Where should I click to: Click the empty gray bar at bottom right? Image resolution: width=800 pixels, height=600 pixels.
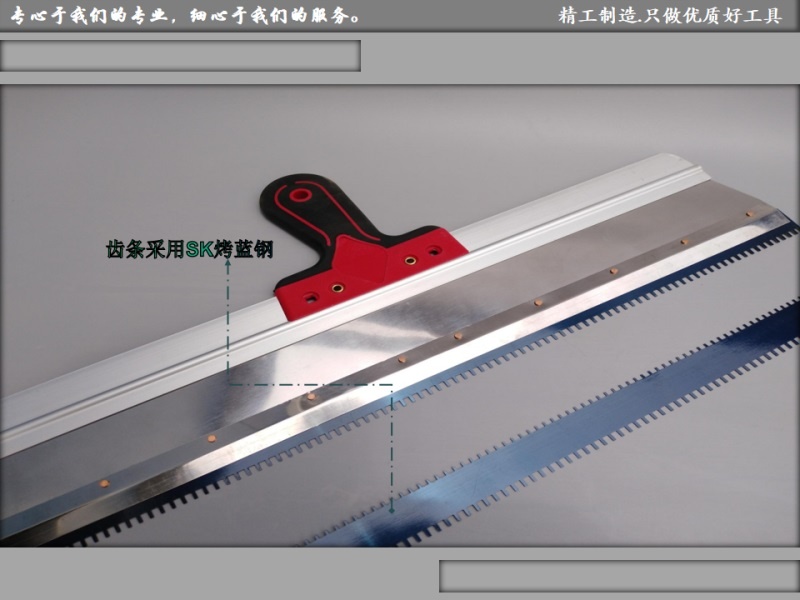tap(619, 576)
